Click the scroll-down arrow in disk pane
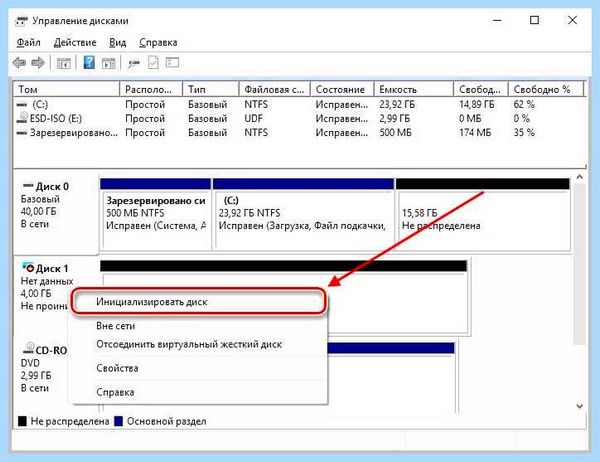The width and height of the screenshot is (600, 462). pyautogui.click(x=579, y=406)
